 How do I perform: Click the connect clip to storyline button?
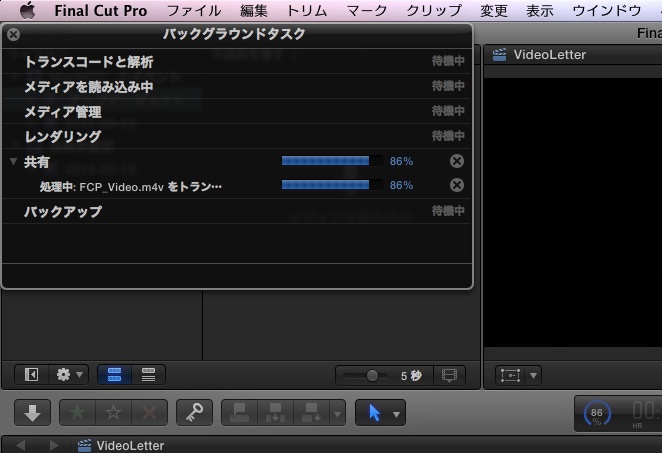[239, 412]
